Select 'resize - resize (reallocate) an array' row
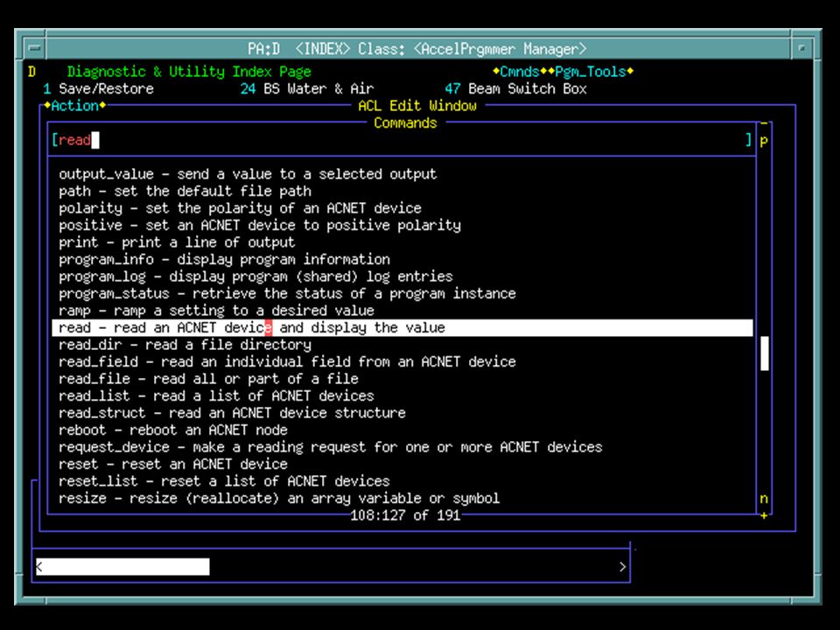This screenshot has height=630, width=840. tap(402, 499)
